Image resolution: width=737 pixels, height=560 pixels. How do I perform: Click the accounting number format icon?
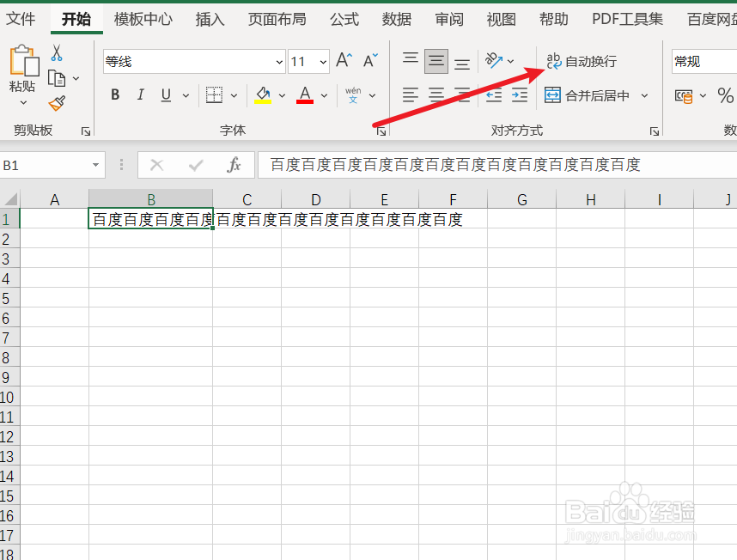tap(684, 96)
